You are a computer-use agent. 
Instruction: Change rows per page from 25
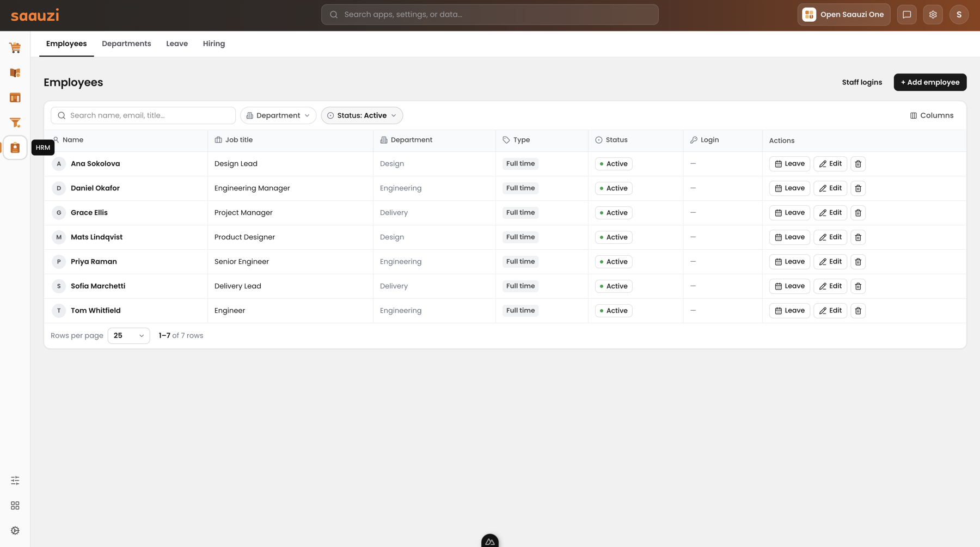click(129, 336)
